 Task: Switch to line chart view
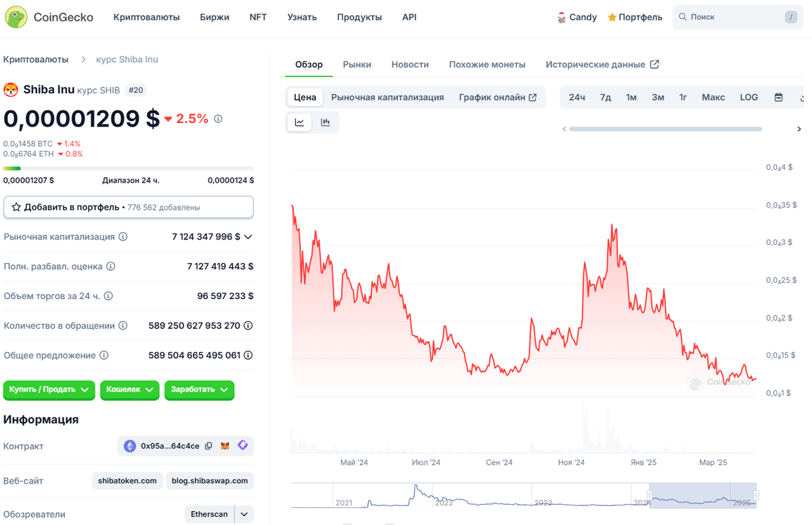point(299,122)
